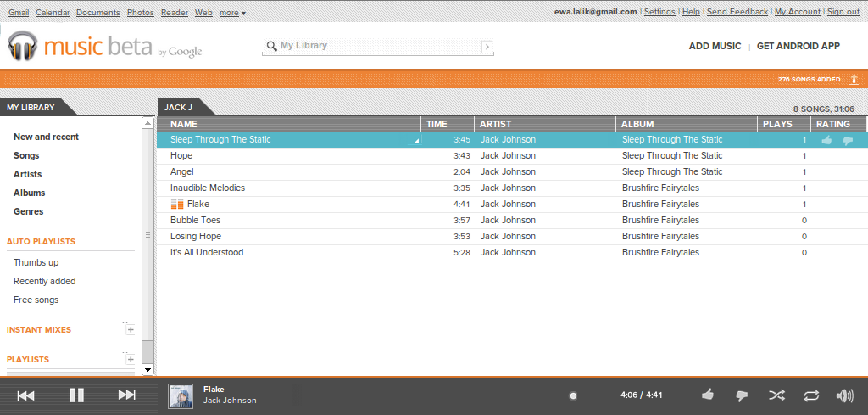Click Send Feedback link
868x415 pixels.
point(737,12)
